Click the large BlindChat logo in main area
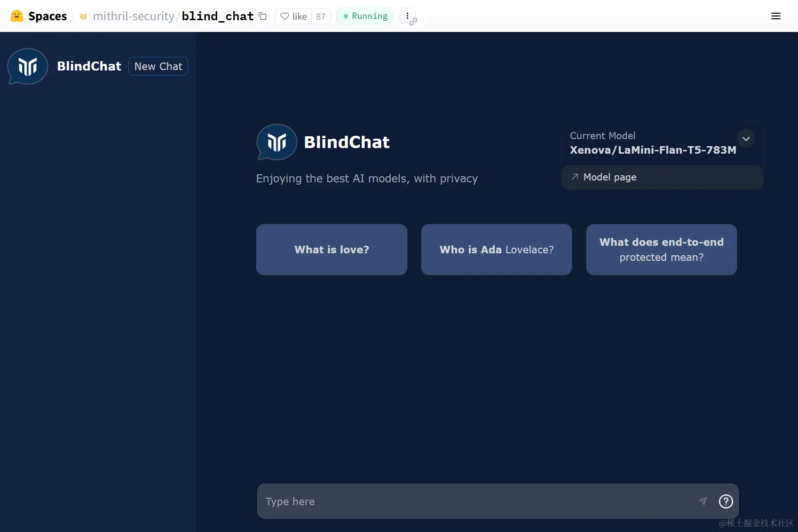This screenshot has height=532, width=798. 277,142
